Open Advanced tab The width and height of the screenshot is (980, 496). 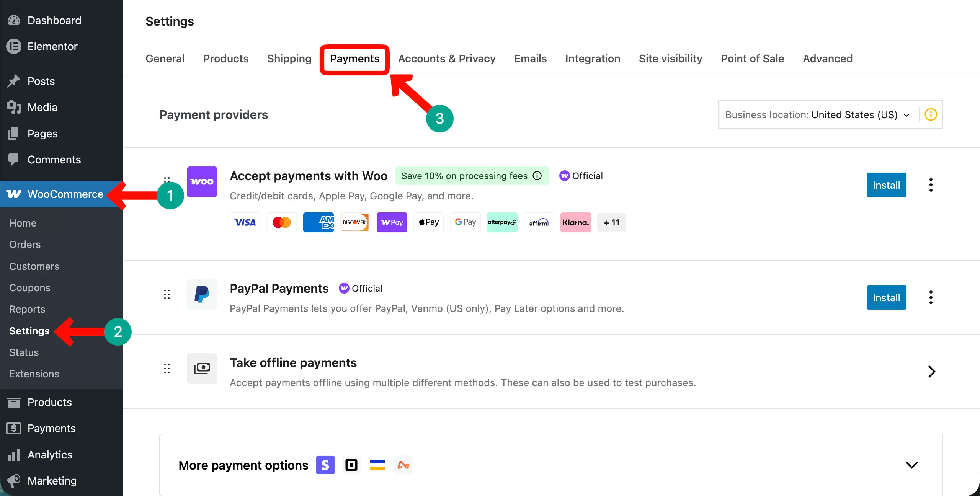click(828, 59)
